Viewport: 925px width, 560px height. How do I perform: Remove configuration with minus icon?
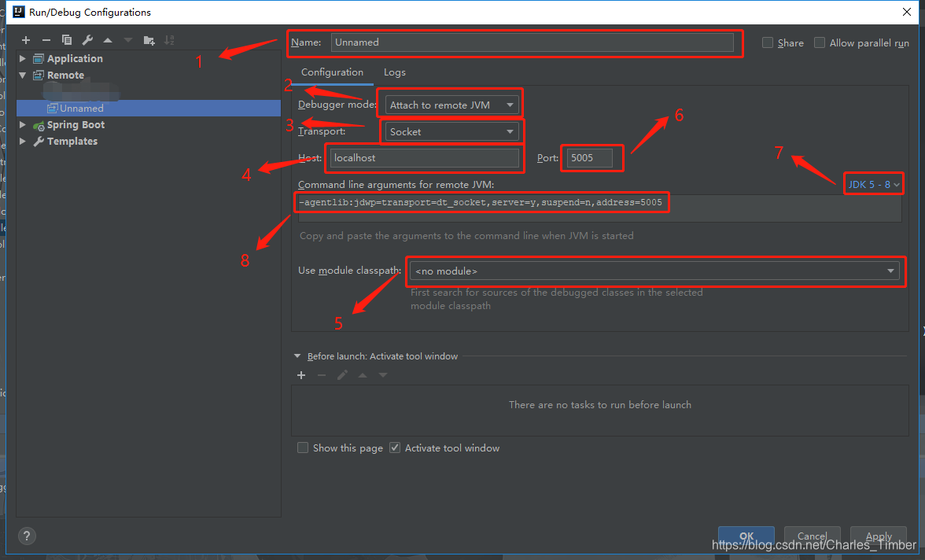point(46,40)
